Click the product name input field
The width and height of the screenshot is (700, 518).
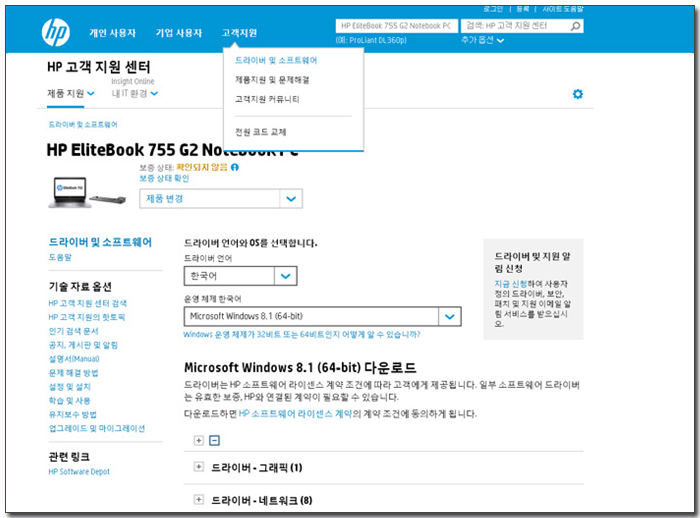[396, 26]
